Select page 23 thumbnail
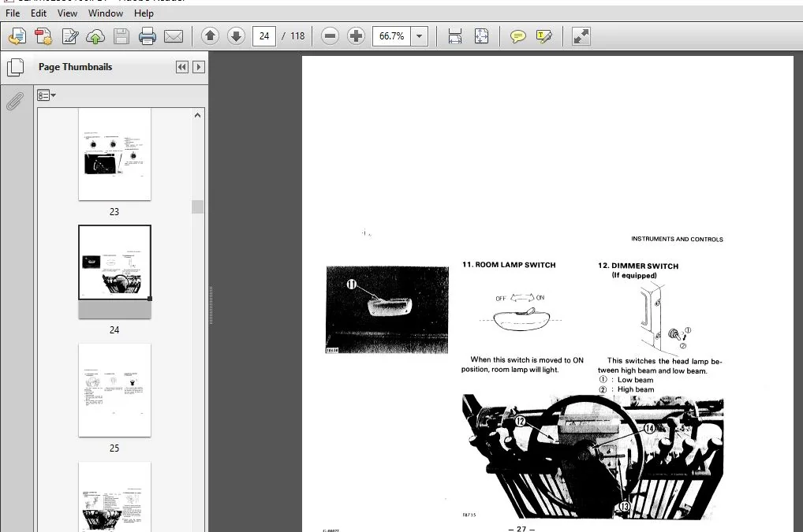 (x=114, y=154)
